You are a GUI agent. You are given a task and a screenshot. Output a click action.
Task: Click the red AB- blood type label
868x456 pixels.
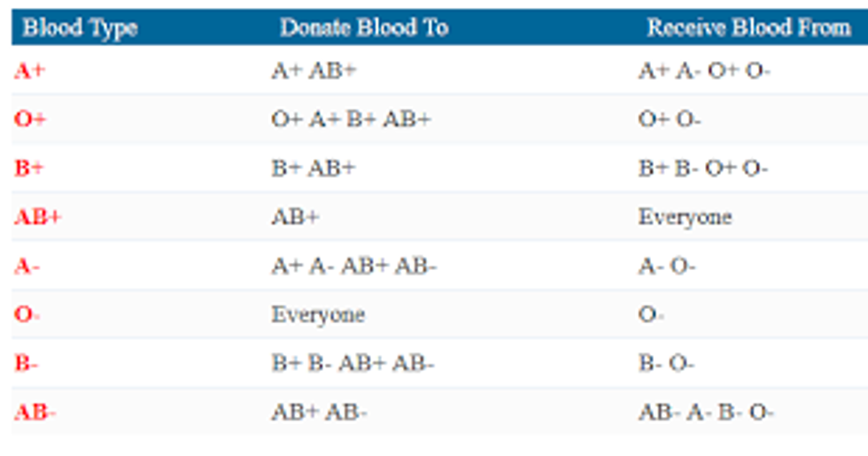[x=35, y=412]
